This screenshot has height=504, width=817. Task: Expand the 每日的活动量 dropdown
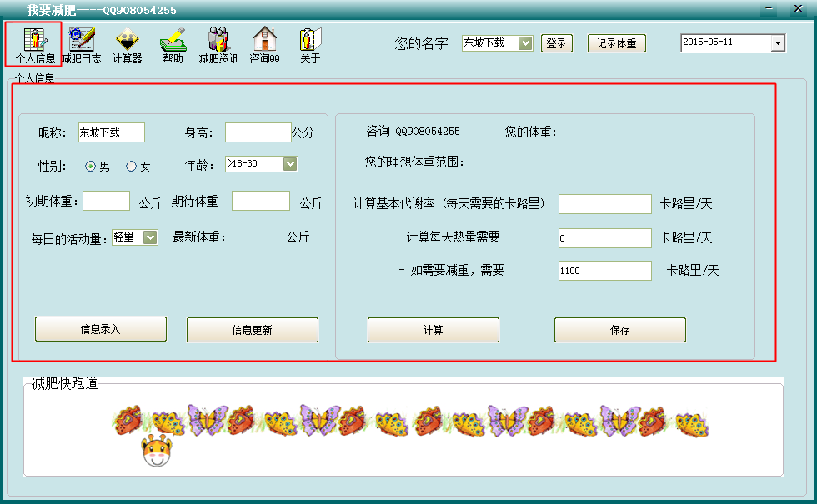pos(150,237)
